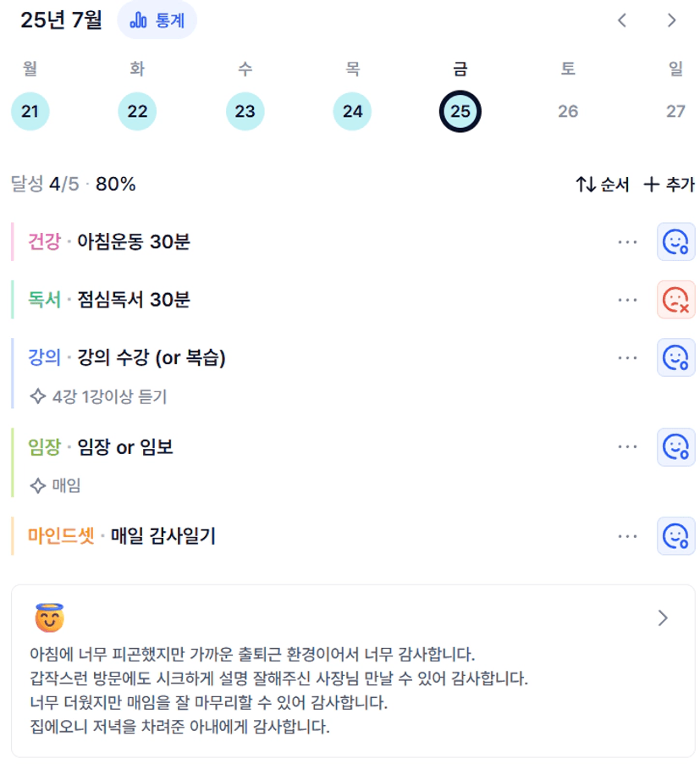Select date 21 Monday

pyautogui.click(x=30, y=111)
